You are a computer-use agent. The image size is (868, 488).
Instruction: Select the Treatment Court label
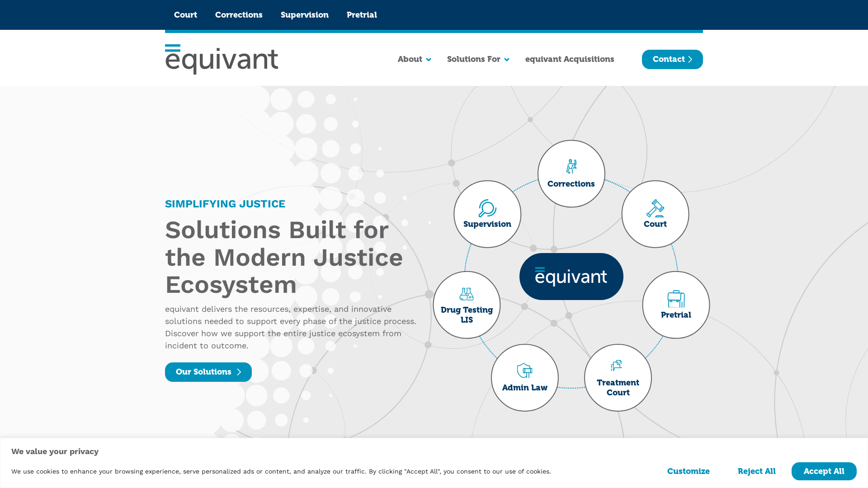618,388
